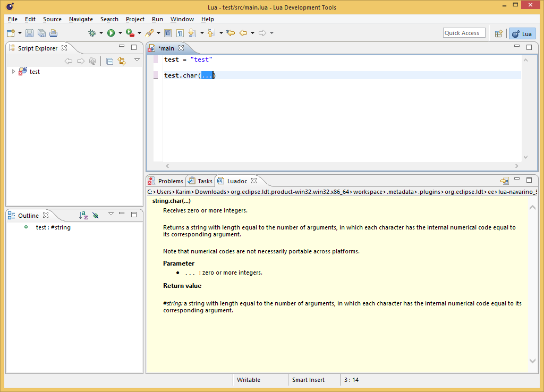Open the Next Annotation dropdown arrow
Image resolution: width=544 pixels, height=392 pixels.
pos(201,33)
